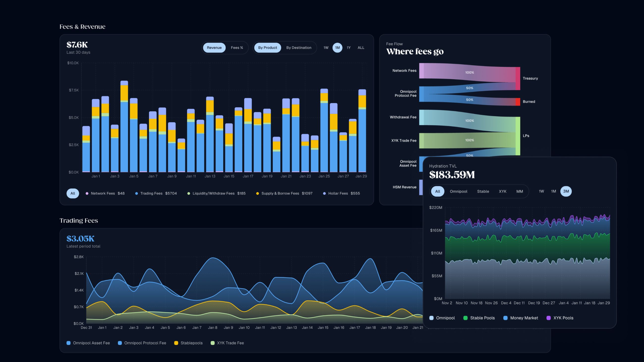Switch grouping to By Destination

coord(298,48)
